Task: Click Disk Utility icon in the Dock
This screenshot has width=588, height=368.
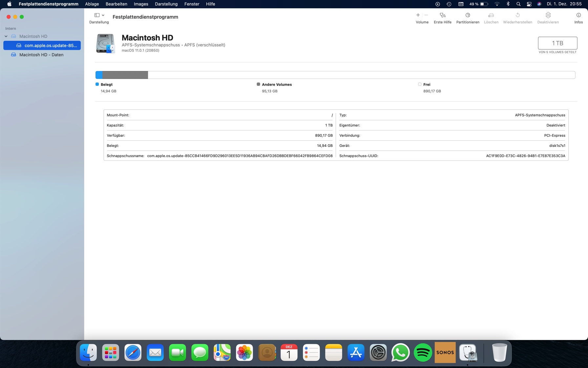Action: 468,353
